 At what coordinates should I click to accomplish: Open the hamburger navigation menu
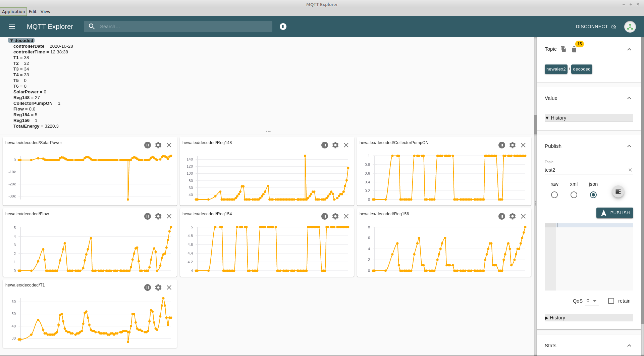point(12,27)
